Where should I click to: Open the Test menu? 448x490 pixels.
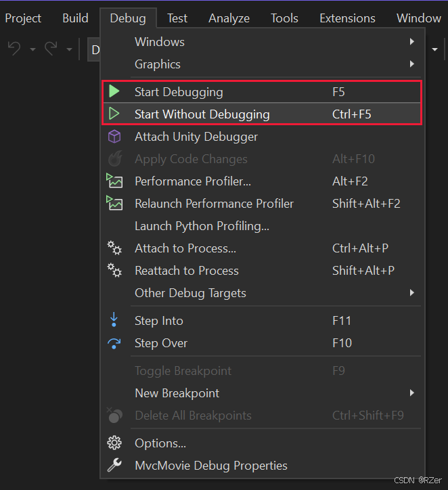pyautogui.click(x=177, y=18)
